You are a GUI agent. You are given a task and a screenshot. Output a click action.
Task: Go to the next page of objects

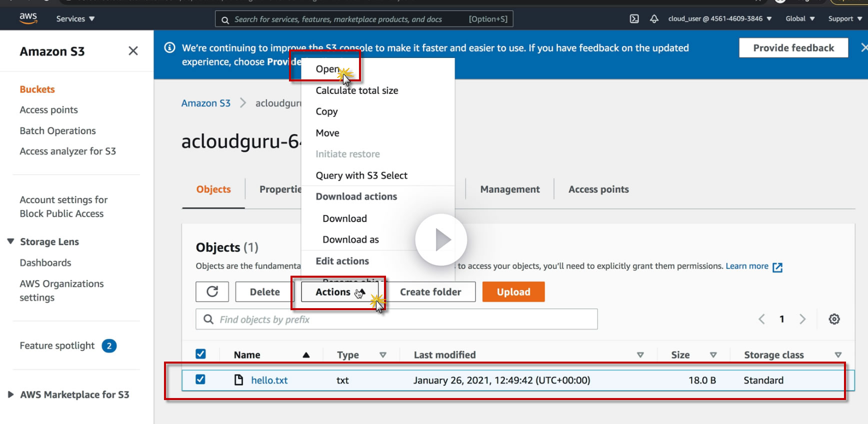802,319
